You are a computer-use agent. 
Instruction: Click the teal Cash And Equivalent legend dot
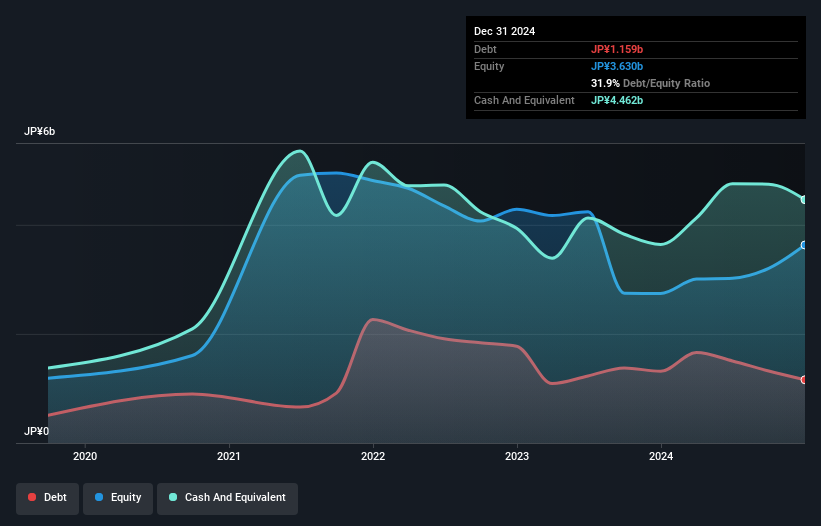173,497
